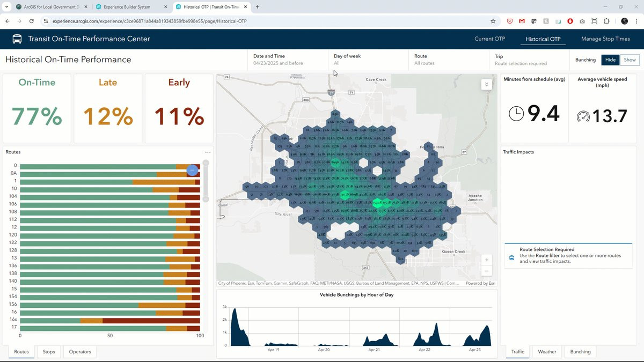Switch to the Bunching tab at bottom right
644x362 pixels.
point(580,352)
